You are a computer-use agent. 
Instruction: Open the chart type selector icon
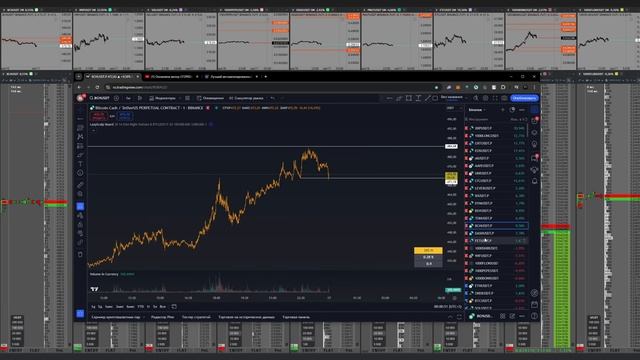click(140, 98)
